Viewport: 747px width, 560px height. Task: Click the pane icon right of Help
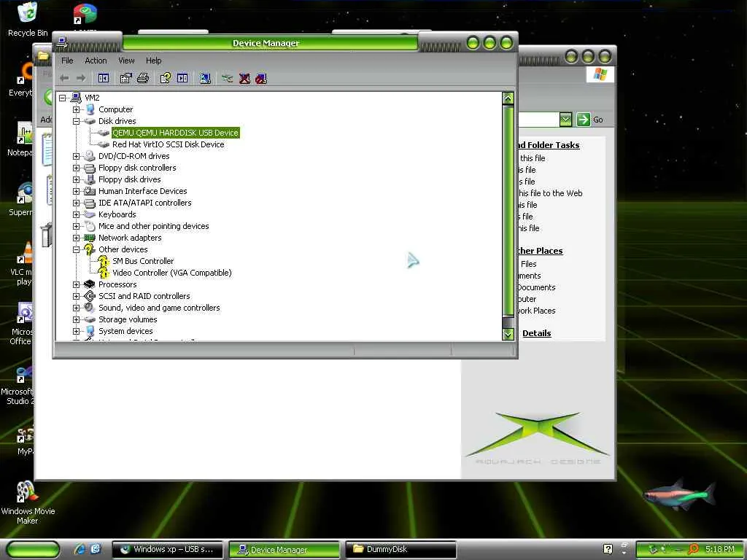pos(182,78)
